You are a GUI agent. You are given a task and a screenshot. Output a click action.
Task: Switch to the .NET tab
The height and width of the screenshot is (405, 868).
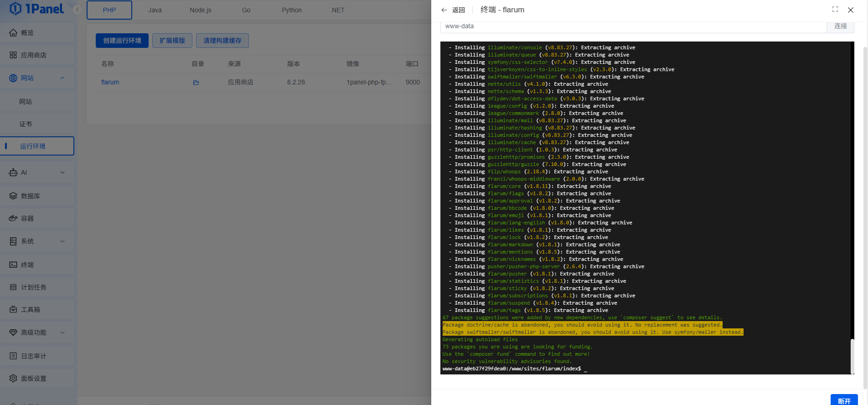click(337, 10)
